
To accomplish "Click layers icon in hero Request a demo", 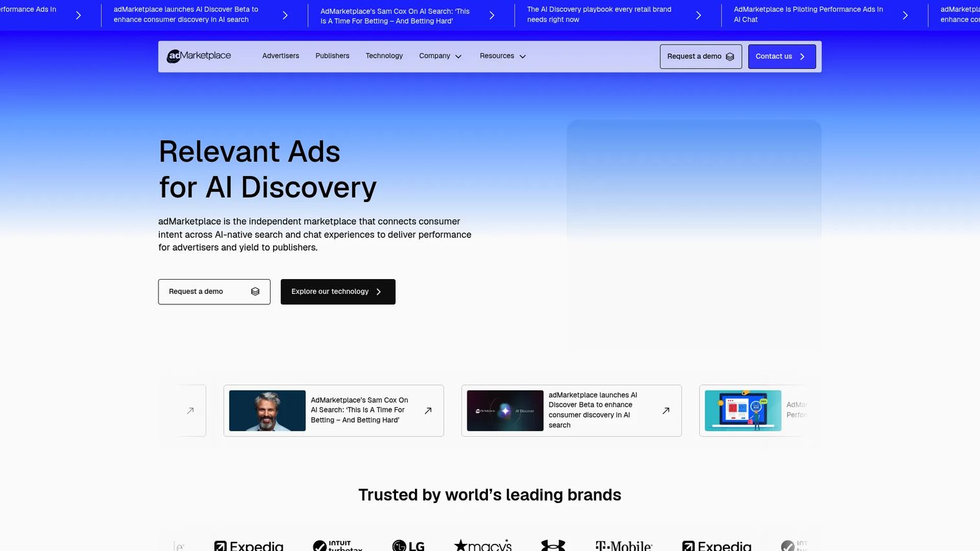I will click(x=255, y=291).
